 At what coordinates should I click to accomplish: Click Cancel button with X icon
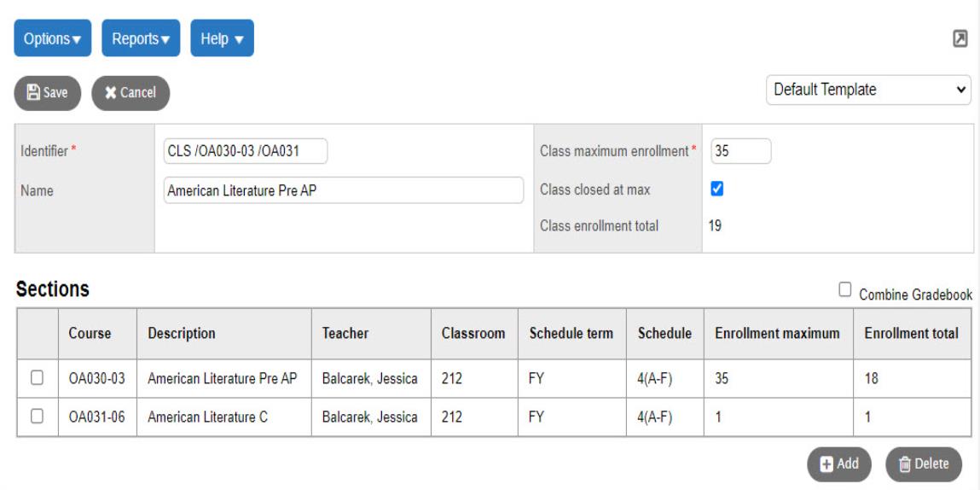(x=130, y=92)
